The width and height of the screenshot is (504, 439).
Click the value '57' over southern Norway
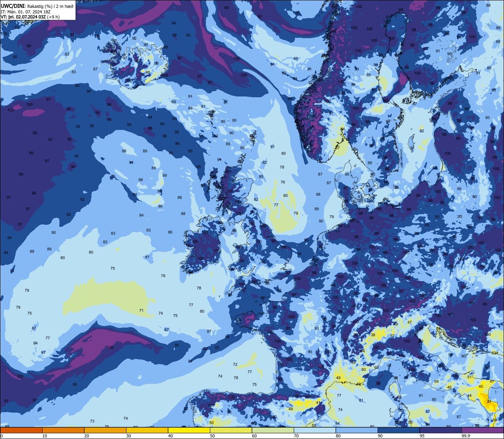coord(337,148)
